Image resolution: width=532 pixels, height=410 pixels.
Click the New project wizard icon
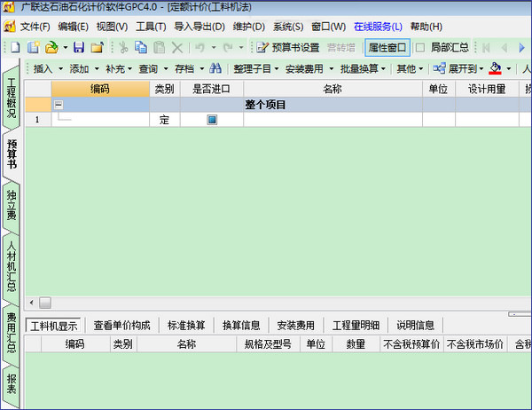coord(34,48)
